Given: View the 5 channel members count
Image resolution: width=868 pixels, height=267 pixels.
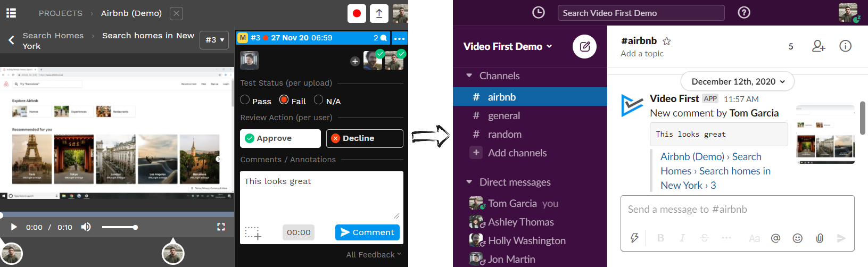Looking at the screenshot, I should pos(791,46).
